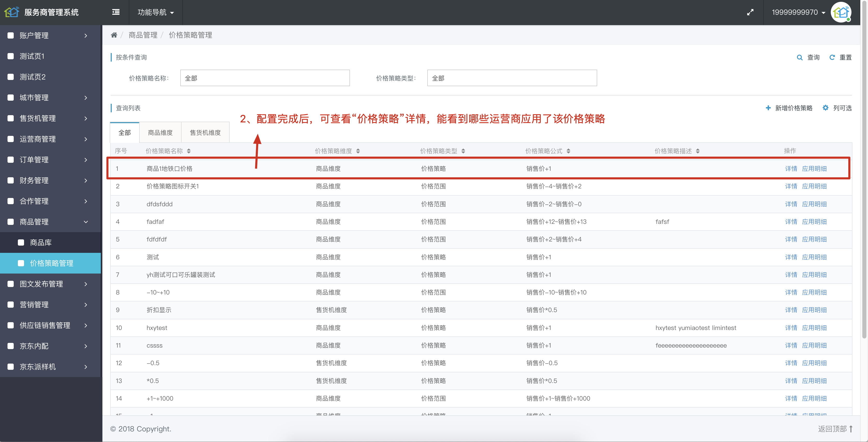The image size is (868, 442).
Task: Collapse 商品管理 sidebar menu chevron
Action: click(x=86, y=222)
